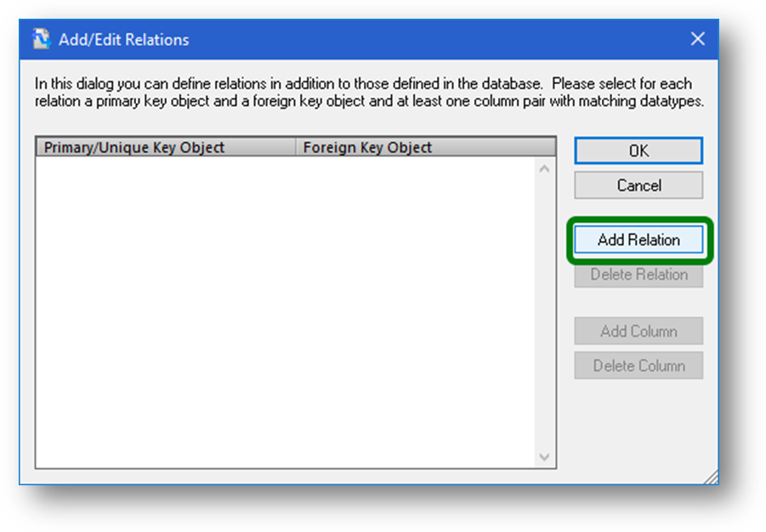The image size is (766, 532).
Task: Click the Add Relation button
Action: (x=638, y=240)
